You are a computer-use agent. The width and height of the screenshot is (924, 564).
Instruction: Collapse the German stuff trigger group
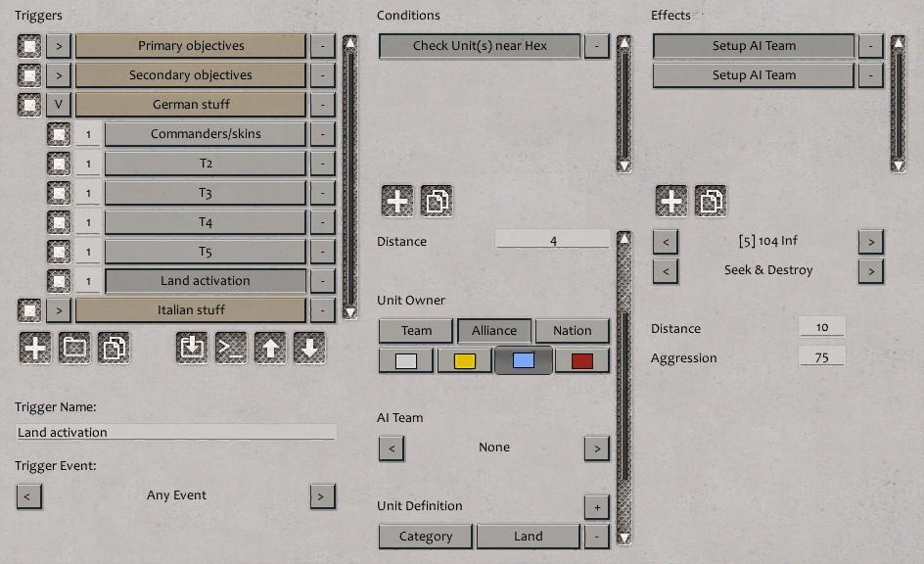[x=59, y=104]
